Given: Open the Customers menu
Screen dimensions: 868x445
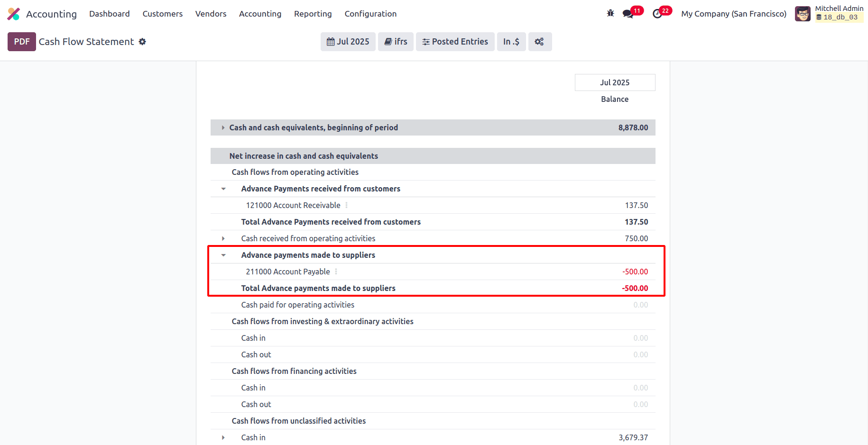Looking at the screenshot, I should (x=163, y=14).
